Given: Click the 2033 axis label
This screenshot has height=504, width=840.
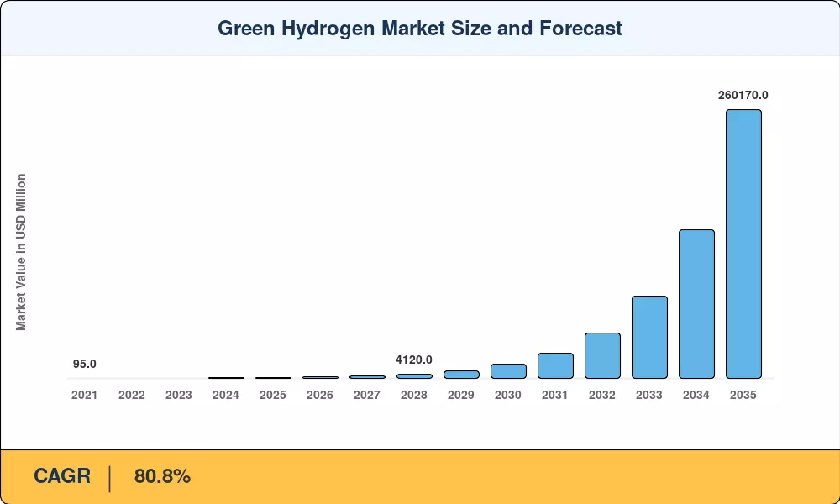Looking at the screenshot, I should 649,396.
